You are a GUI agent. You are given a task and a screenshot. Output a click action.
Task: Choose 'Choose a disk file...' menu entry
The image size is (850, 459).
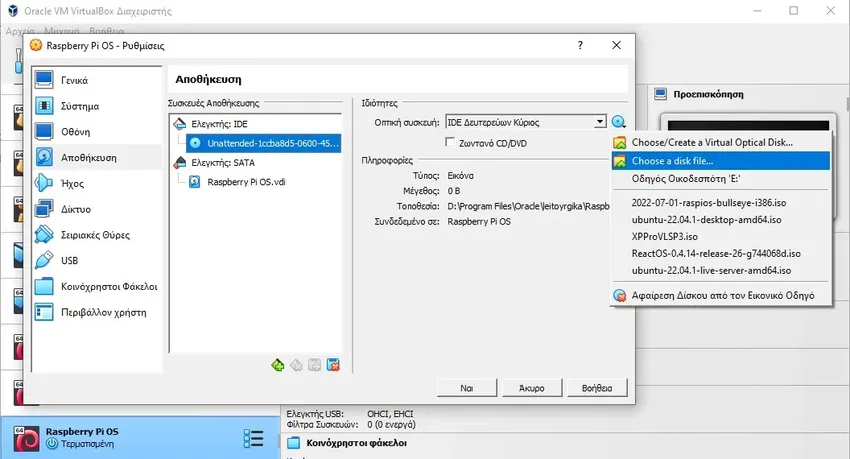[720, 161]
